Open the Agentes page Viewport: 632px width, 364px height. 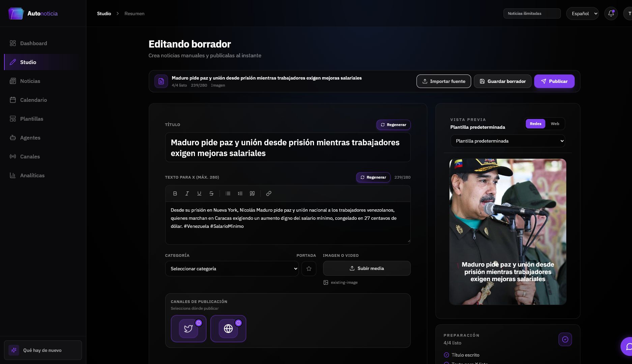pos(43,138)
